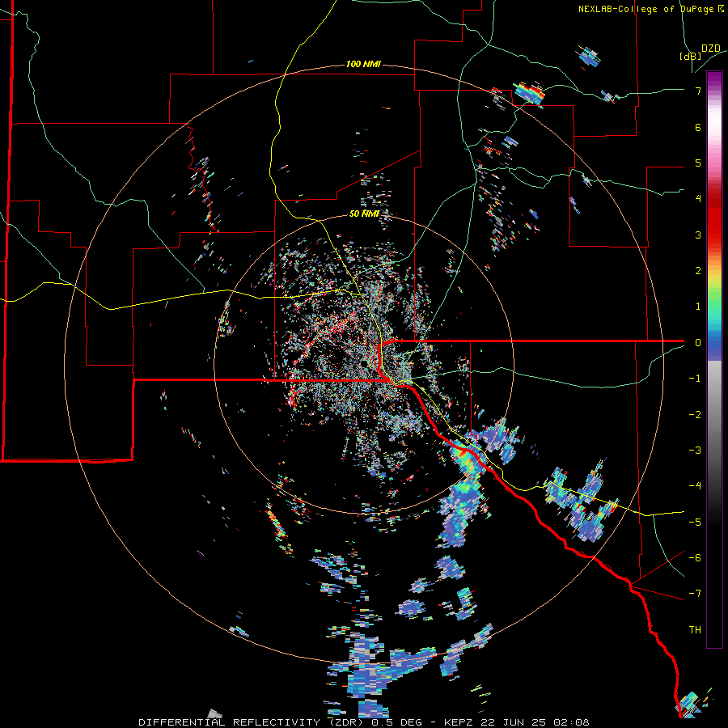Click the -2 dB value on color scale
728x728 pixels.
(695, 415)
